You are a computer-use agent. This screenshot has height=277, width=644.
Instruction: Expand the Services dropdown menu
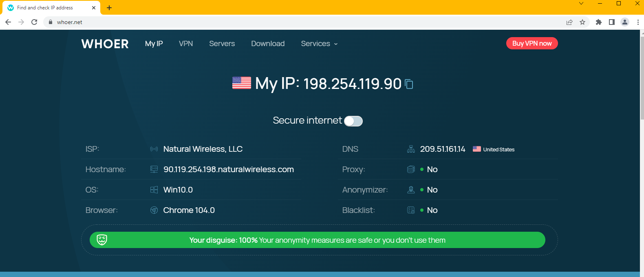point(319,44)
